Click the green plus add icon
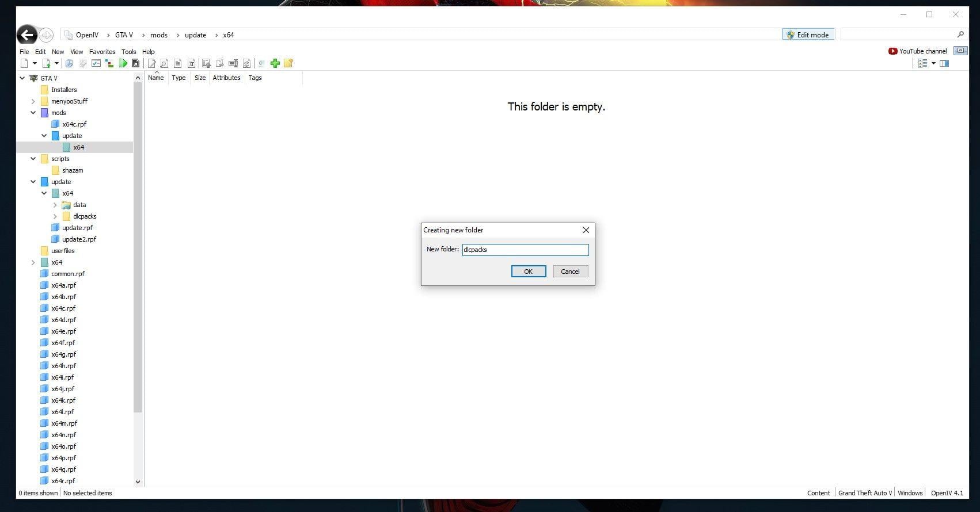 click(275, 63)
